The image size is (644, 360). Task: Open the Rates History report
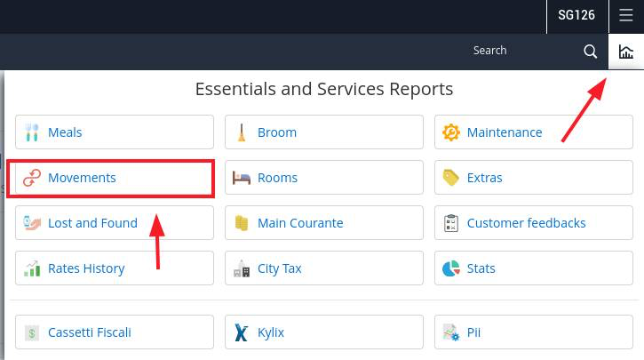[x=115, y=268]
